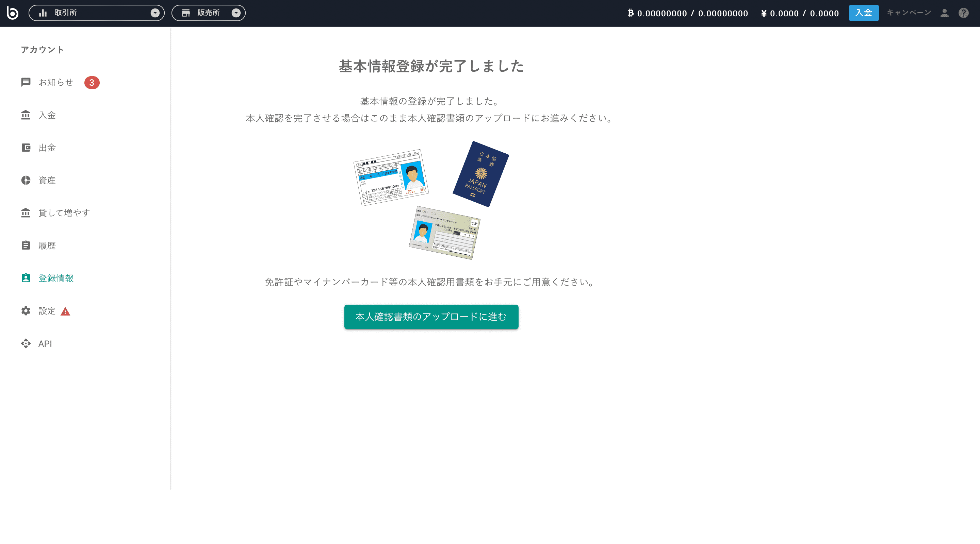Click the API nodes icon

point(26,343)
